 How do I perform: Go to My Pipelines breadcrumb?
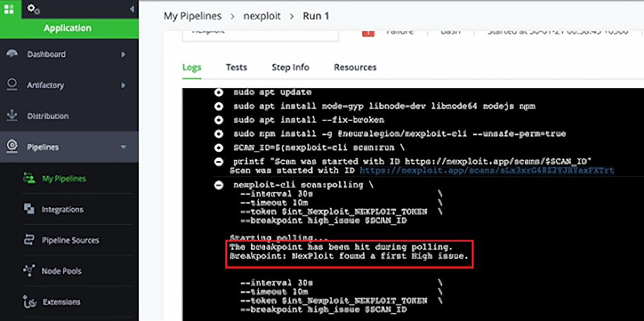click(192, 16)
